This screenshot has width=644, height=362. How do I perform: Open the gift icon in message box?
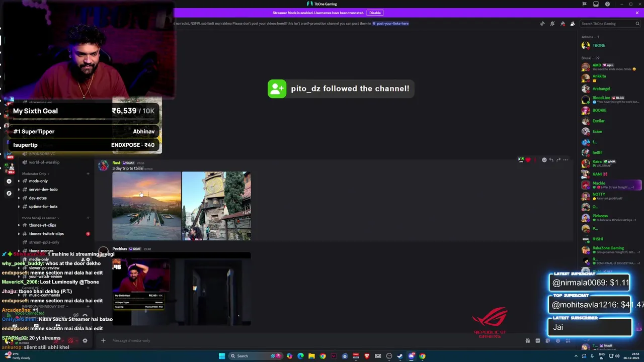(x=527, y=340)
